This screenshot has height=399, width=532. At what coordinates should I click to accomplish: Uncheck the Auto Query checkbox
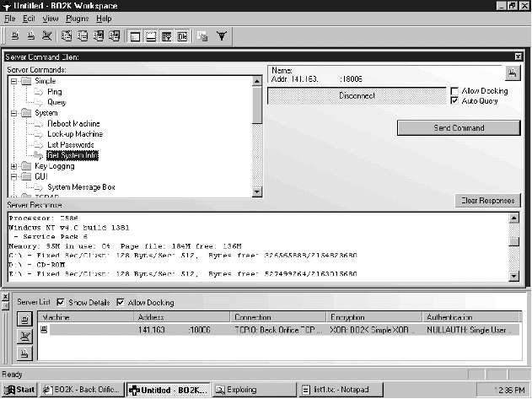click(455, 101)
